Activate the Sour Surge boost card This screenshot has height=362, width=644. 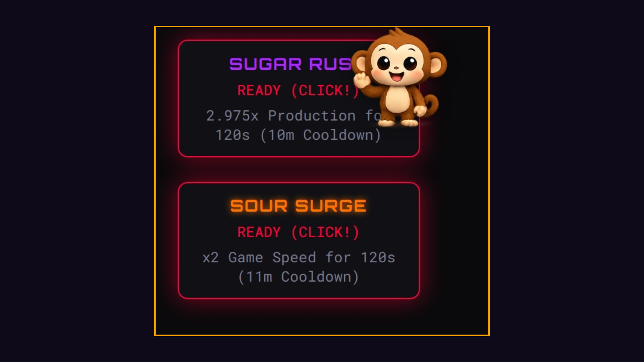[299, 241]
